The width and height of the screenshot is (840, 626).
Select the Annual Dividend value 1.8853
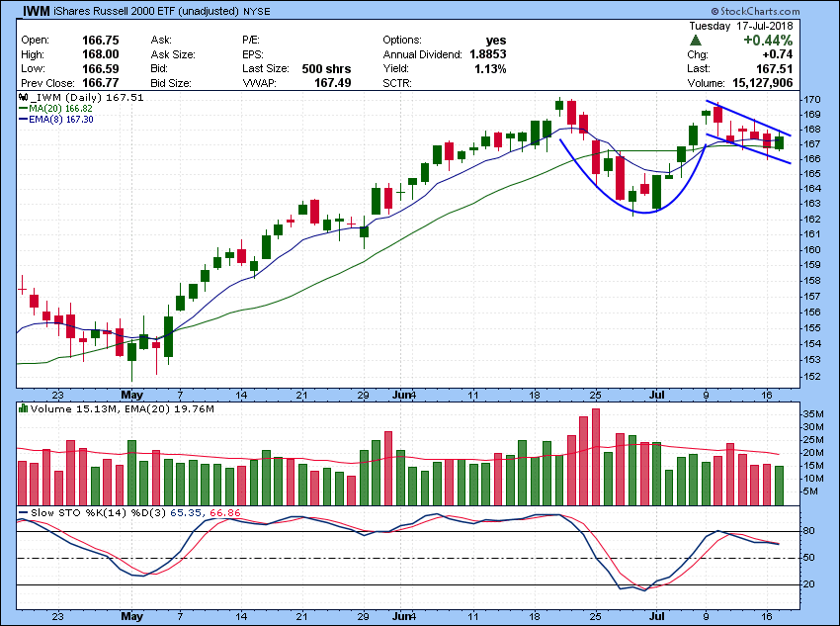pos(488,54)
